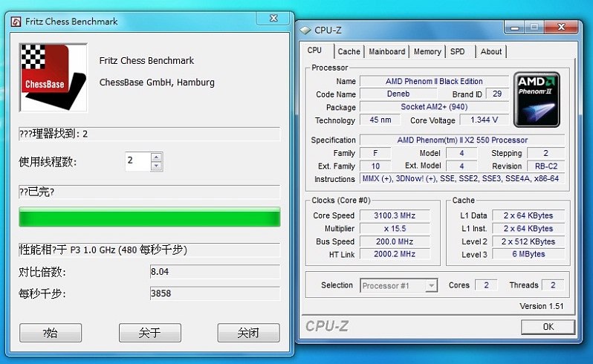This screenshot has height=364, width=593.
Task: Click the ratio field showing 8.04
Action: pos(215,272)
